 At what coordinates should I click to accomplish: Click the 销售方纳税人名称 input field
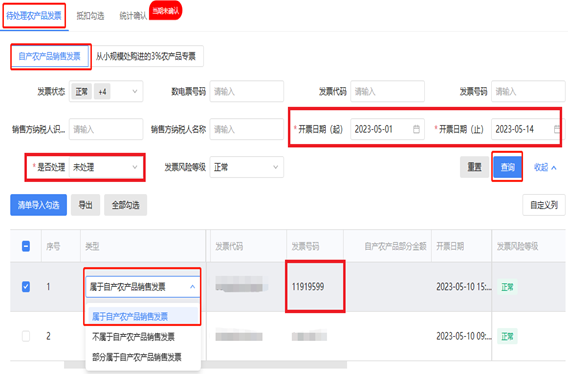click(246, 129)
